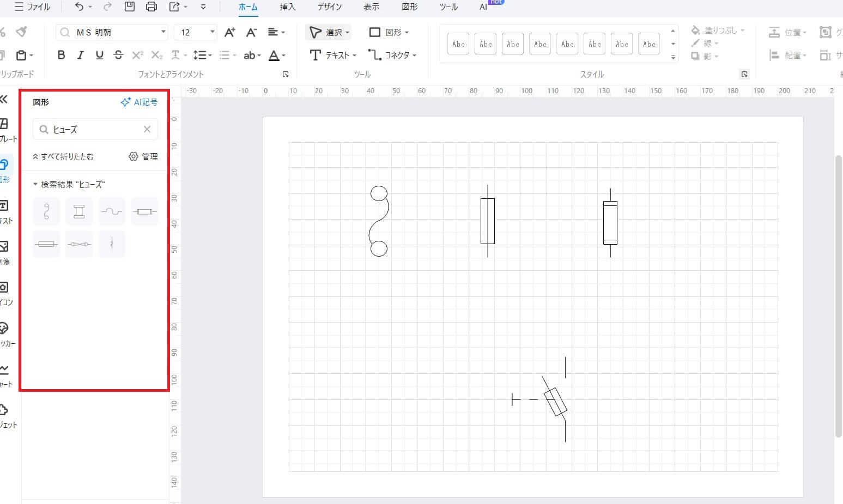Click the AI記号 link
The width and height of the screenshot is (843, 504).
click(139, 102)
